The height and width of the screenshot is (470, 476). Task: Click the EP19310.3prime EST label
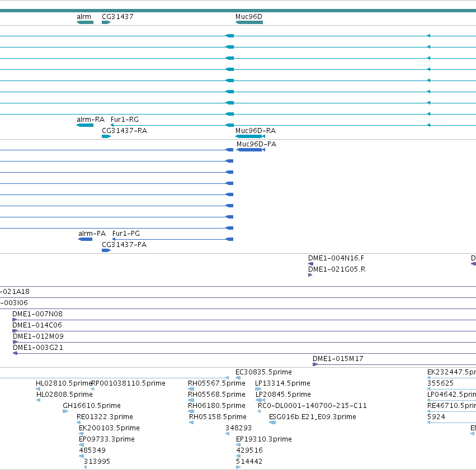264,440
